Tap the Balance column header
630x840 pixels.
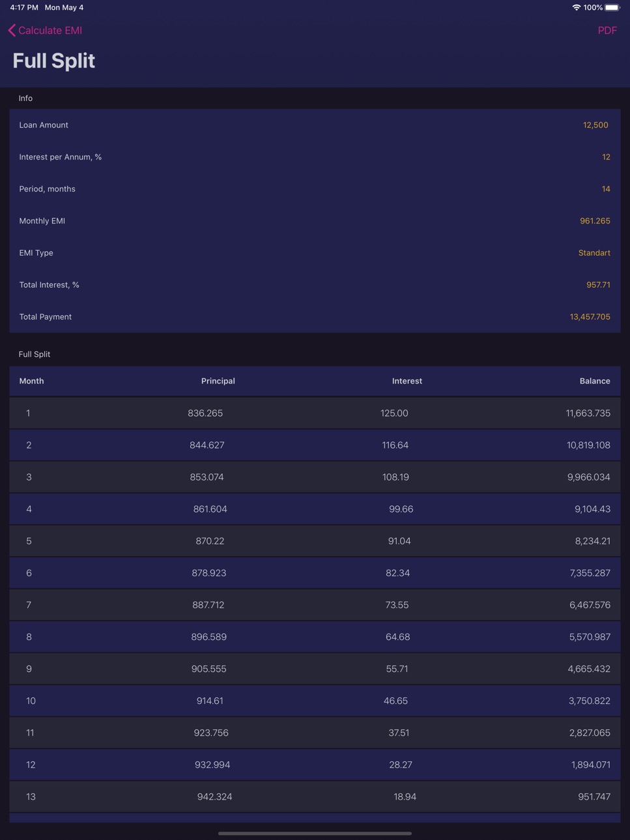point(595,381)
